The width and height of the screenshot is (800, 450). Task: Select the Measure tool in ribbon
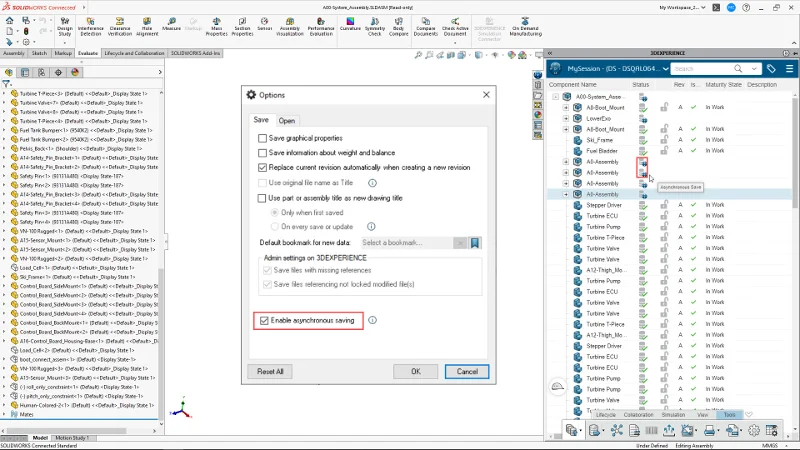171,30
